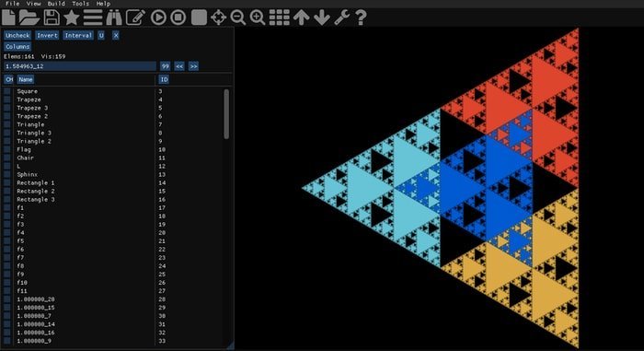Image resolution: width=644 pixels, height=351 pixels.
Task: Sort by the Name column header
Action: [26, 79]
